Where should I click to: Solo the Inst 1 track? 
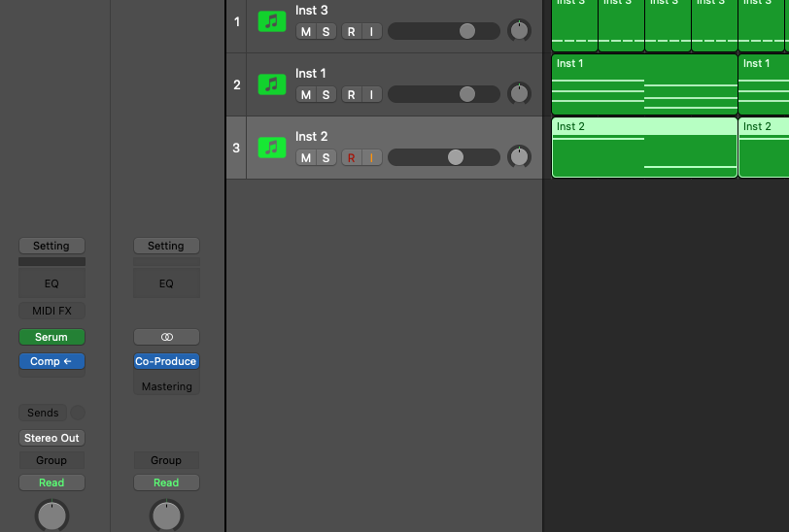click(x=326, y=95)
